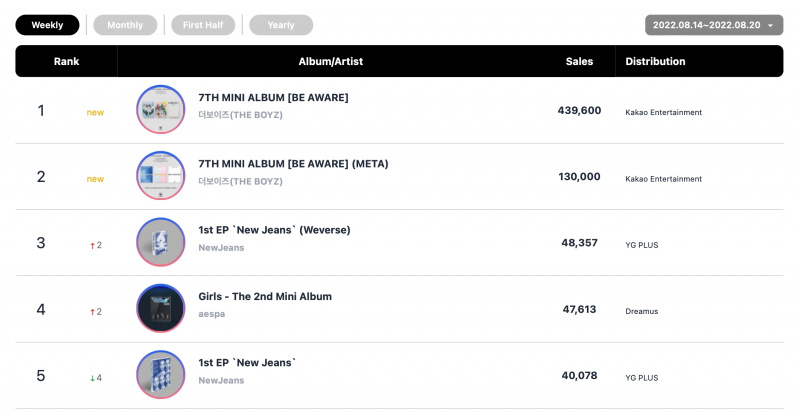Image resolution: width=800 pixels, height=414 pixels.
Task: Open THE BOYZ BE AWARE album cover
Action: tap(161, 110)
